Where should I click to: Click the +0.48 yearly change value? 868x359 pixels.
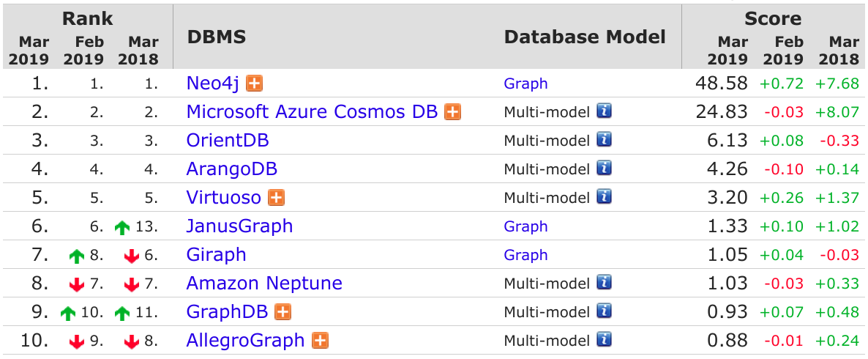(x=837, y=312)
